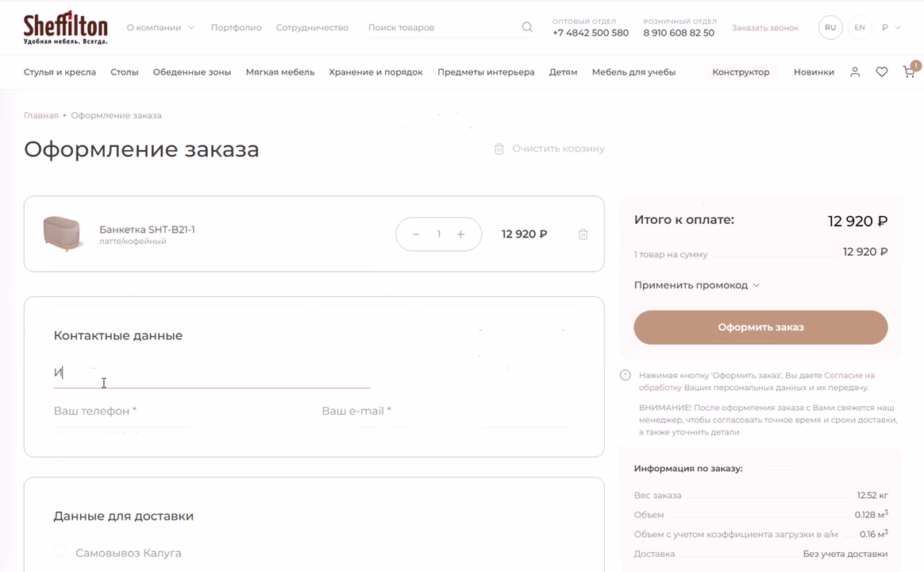924x572 pixels.
Task: Open the user account icon
Action: 855,71
